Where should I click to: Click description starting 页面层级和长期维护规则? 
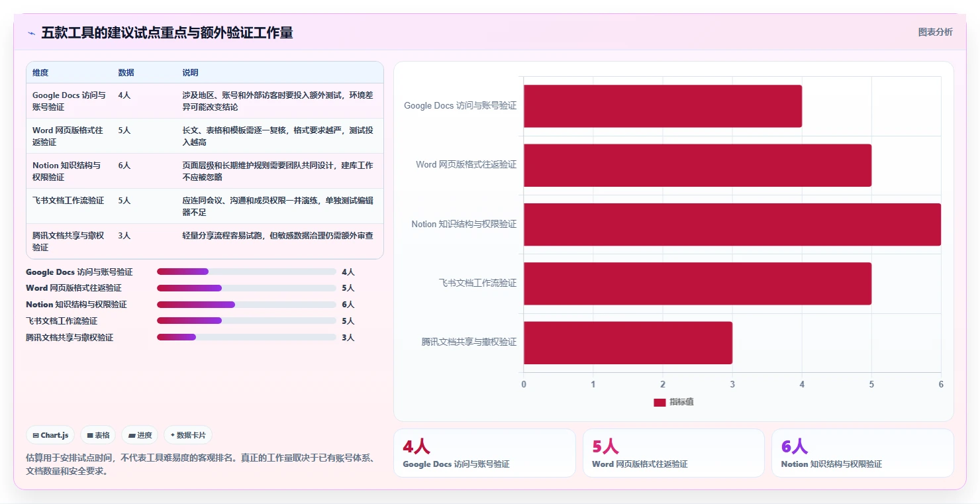click(x=277, y=171)
